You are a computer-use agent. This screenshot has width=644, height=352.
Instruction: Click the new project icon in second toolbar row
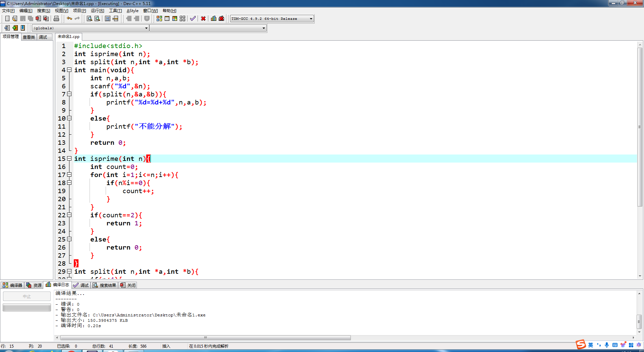pos(7,28)
